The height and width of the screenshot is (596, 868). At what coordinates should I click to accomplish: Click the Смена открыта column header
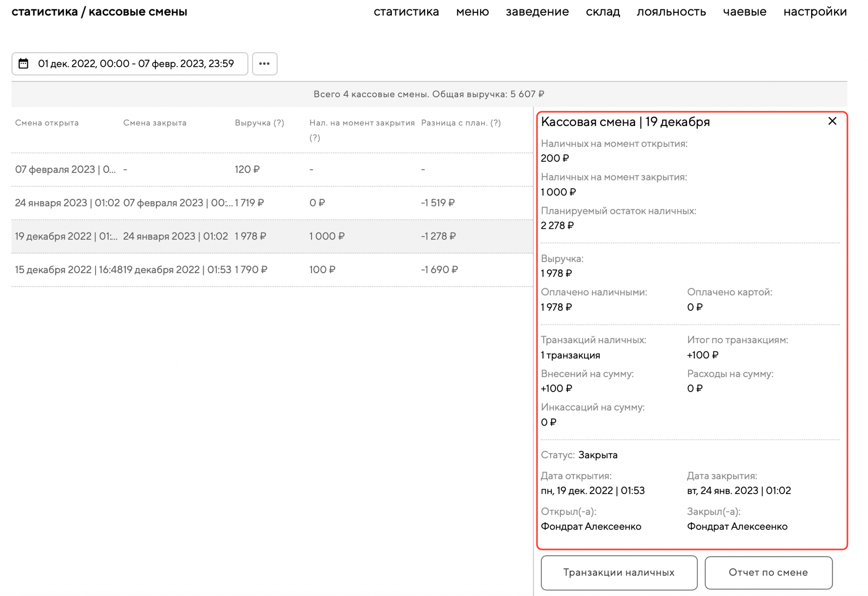(x=47, y=123)
